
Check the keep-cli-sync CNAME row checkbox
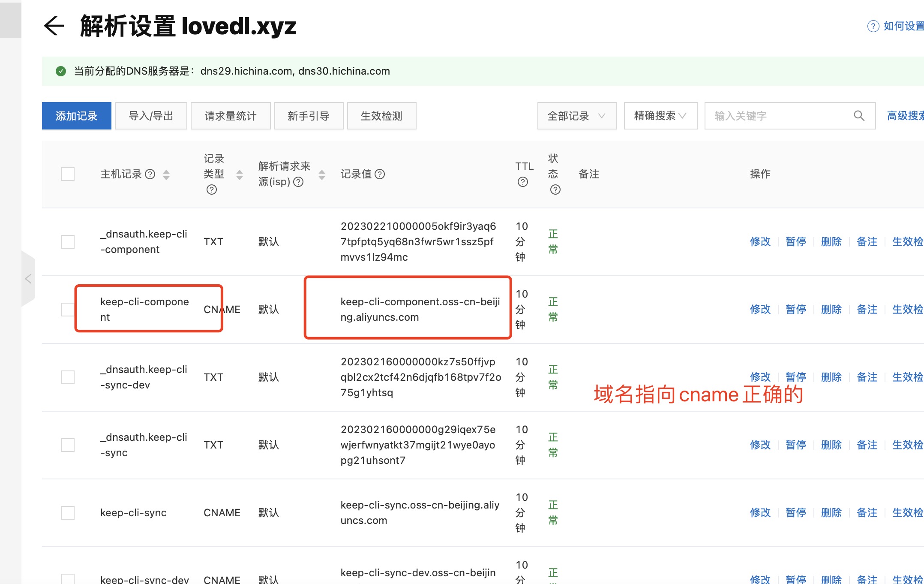click(x=68, y=513)
